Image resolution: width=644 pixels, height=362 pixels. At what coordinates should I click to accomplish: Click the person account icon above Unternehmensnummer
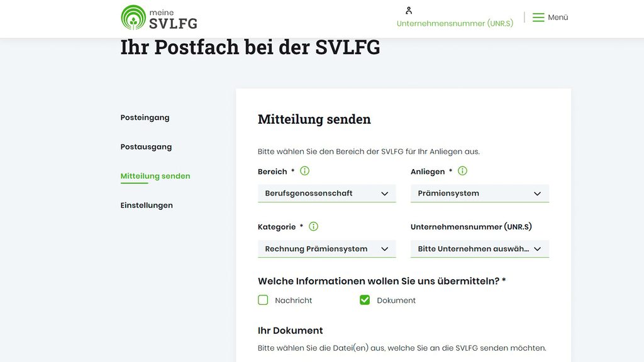point(408,10)
